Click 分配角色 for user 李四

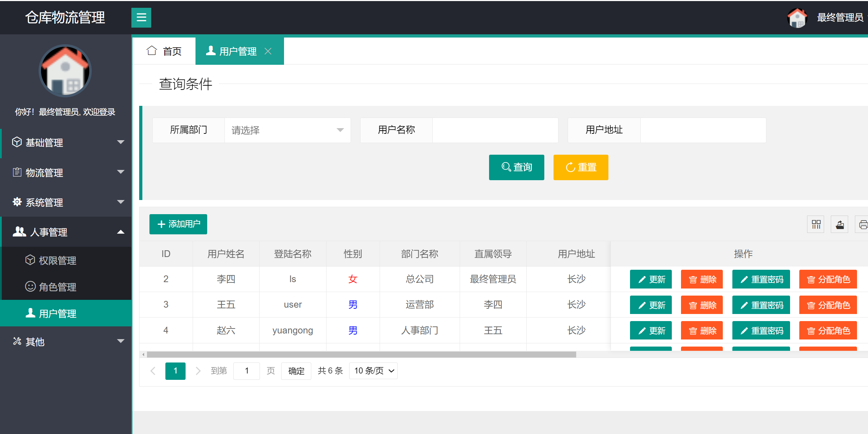coord(828,279)
